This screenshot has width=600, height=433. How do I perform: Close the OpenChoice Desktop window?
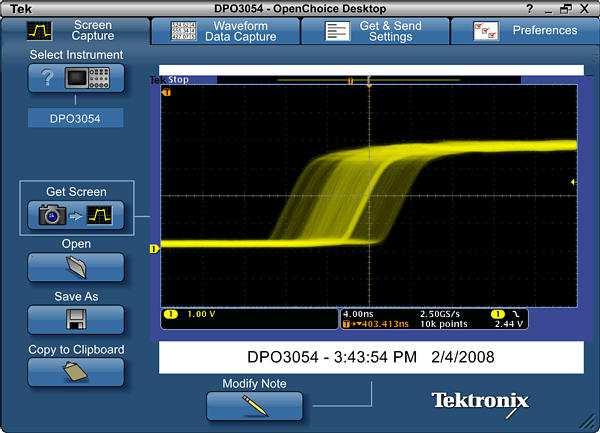point(585,8)
